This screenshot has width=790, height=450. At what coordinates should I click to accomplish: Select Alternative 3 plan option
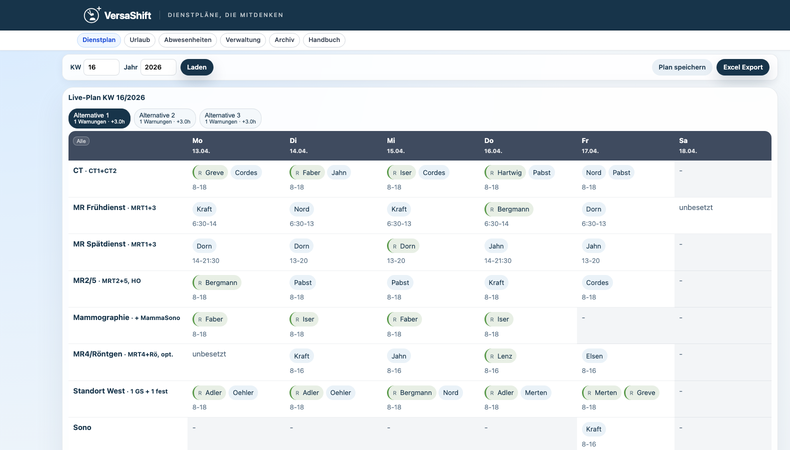[x=230, y=118]
